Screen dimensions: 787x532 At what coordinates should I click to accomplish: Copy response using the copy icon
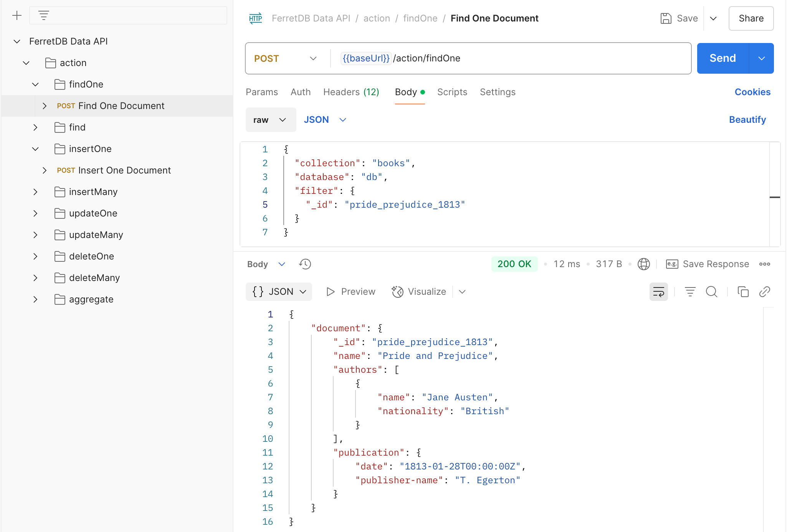[x=743, y=292]
